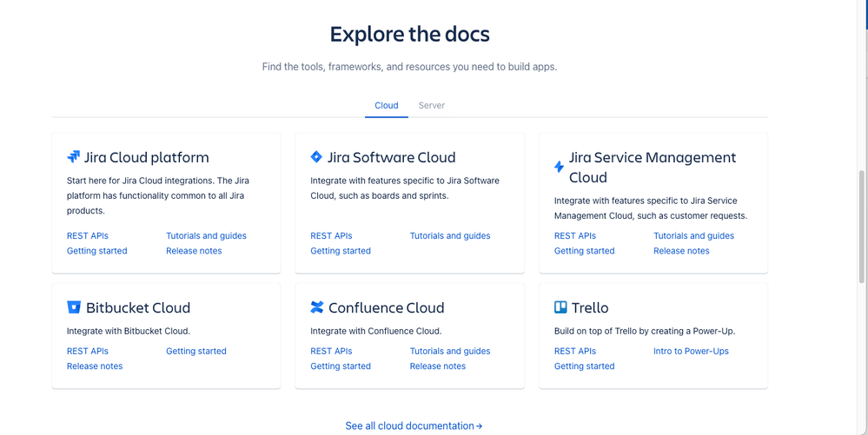Open Tutorials and guides for Confluence Cloud
The width and height of the screenshot is (868, 435).
[x=450, y=351]
